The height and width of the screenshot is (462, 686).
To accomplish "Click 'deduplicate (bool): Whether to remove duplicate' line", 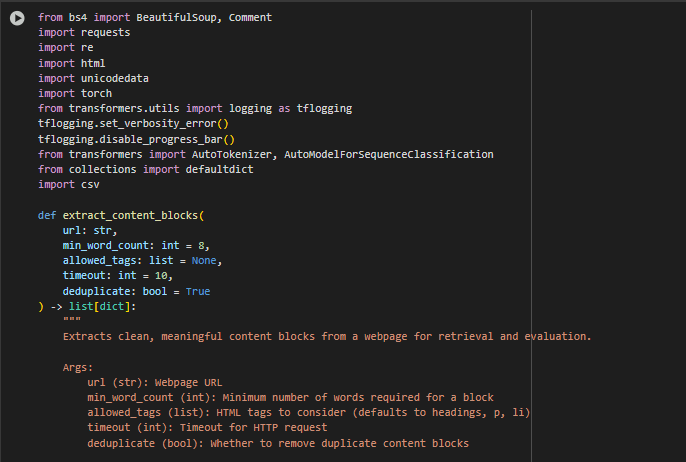I will (278, 444).
